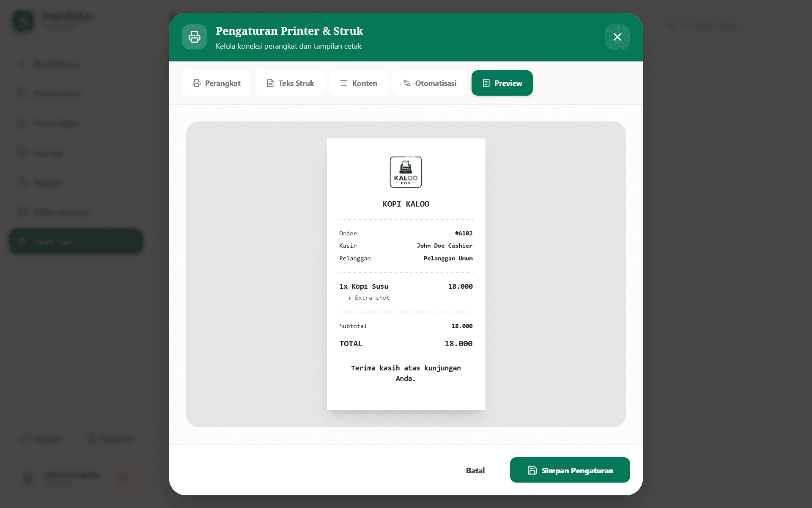The image size is (812, 508).
Task: Click the Kasir label on receipt
Action: click(348, 246)
